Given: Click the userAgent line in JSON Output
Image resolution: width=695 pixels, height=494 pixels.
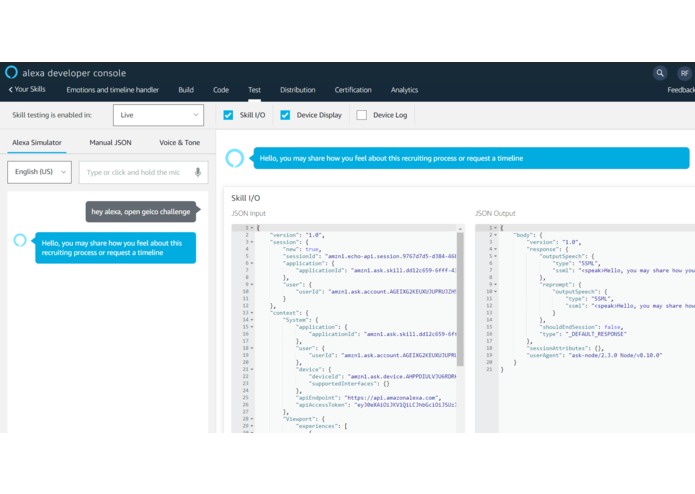Looking at the screenshot, I should click(594, 355).
